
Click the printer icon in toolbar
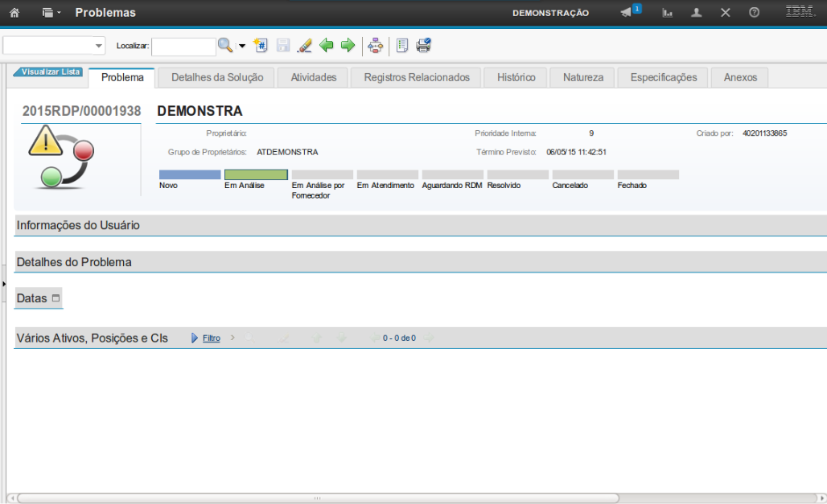coord(423,45)
